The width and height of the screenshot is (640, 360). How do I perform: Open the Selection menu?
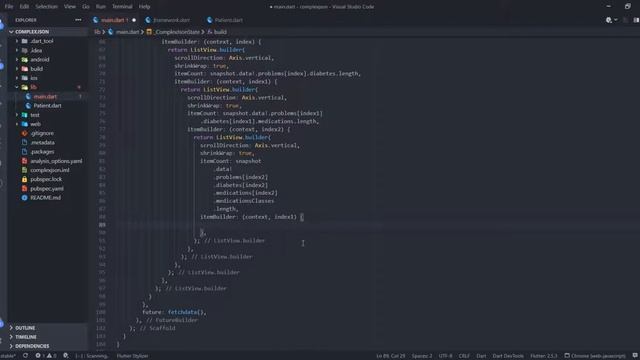47,7
